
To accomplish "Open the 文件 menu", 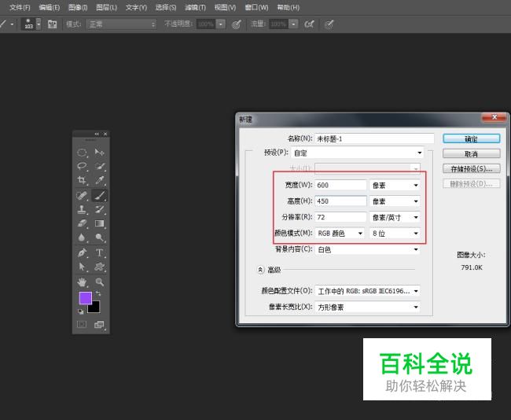I will pyautogui.click(x=20, y=7).
